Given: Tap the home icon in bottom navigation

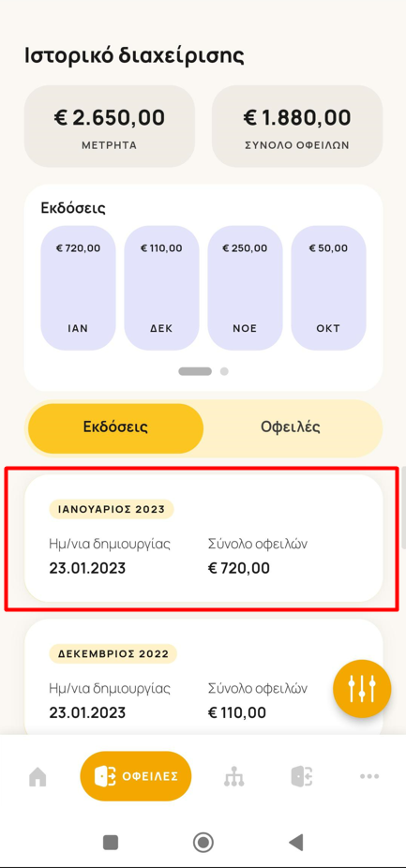Looking at the screenshot, I should (x=38, y=777).
